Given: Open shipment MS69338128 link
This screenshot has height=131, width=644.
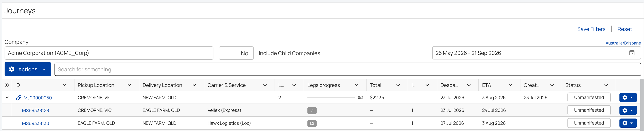Looking at the screenshot, I should click(x=36, y=110).
